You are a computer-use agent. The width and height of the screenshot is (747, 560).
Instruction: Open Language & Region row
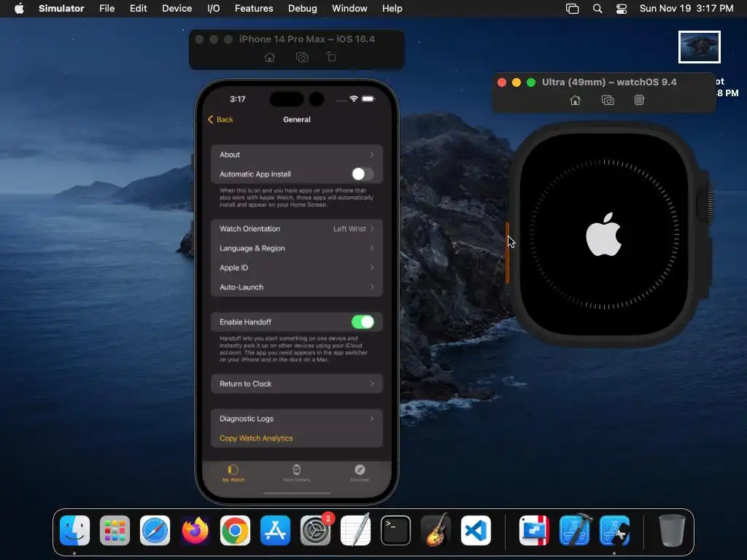tap(296, 248)
